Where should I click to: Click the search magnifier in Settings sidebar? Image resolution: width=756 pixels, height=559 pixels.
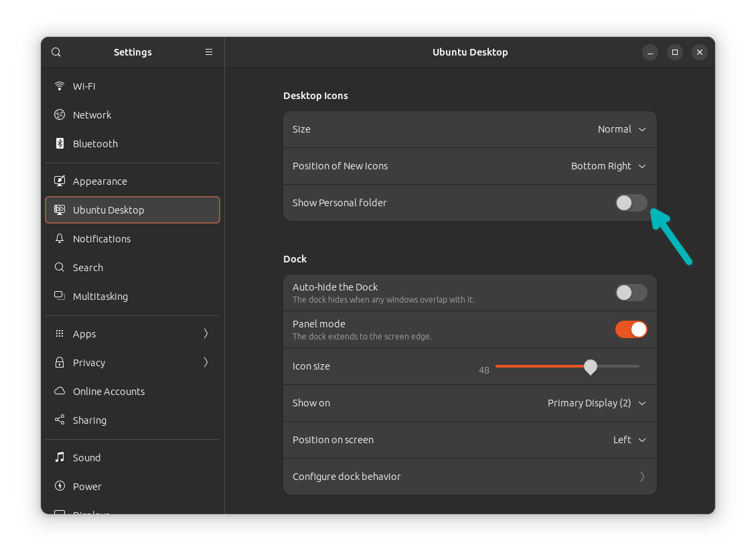pos(56,52)
